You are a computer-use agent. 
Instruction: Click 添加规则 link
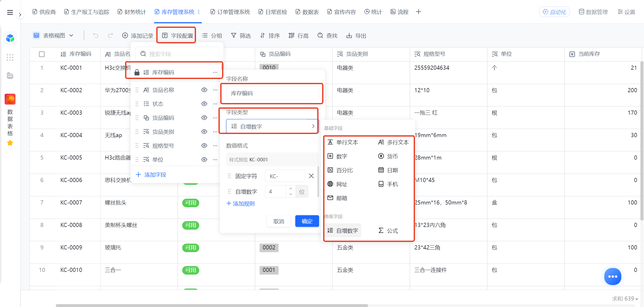[240, 204]
